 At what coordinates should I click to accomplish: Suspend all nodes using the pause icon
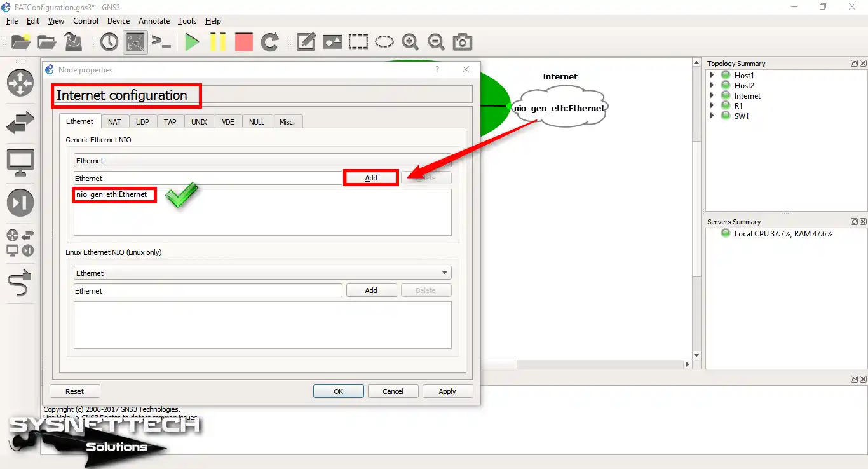pyautogui.click(x=218, y=42)
